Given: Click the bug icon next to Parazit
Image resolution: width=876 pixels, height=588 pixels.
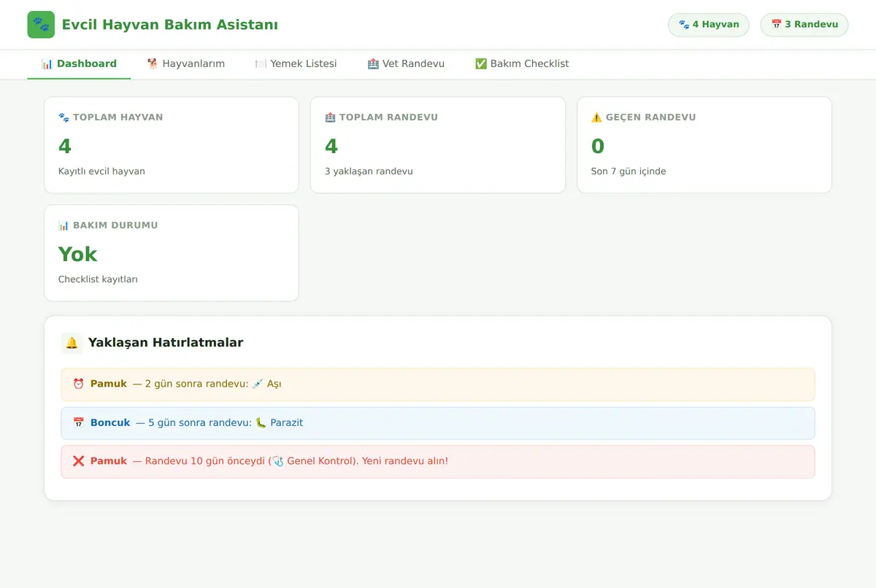Looking at the screenshot, I should point(261,423).
